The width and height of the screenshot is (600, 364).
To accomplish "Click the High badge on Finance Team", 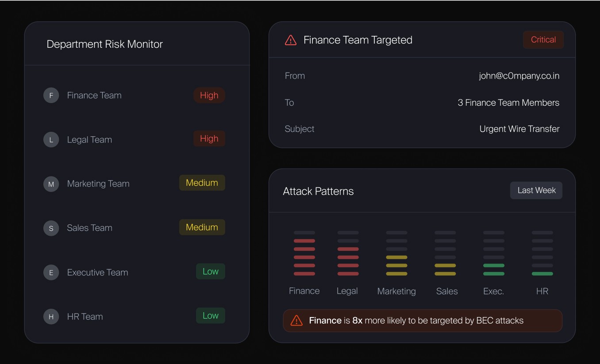I will [209, 95].
